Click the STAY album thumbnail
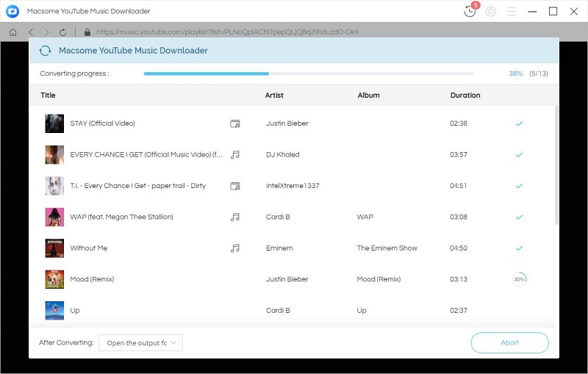Screen dimensions: 588x374 54,123
